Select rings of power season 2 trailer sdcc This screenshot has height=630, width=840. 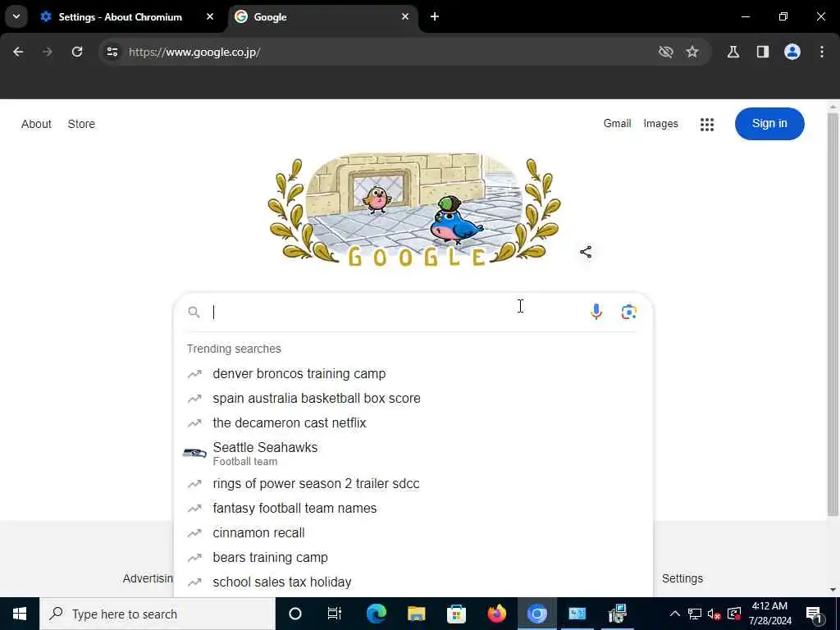coord(413,483)
